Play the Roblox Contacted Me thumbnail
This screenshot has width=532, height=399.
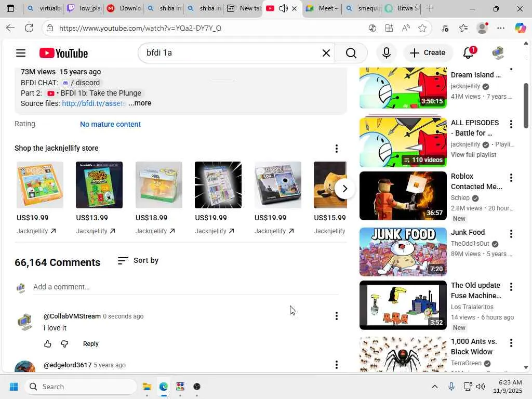[403, 196]
